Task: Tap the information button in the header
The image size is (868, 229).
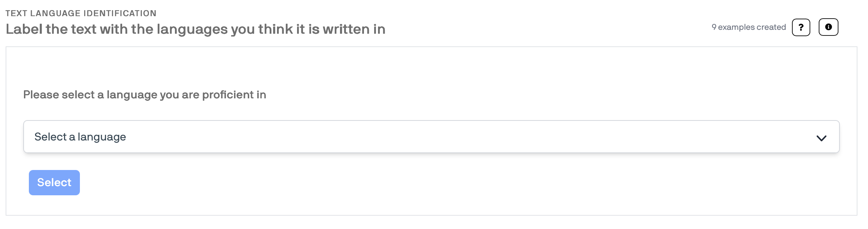Action: (828, 27)
